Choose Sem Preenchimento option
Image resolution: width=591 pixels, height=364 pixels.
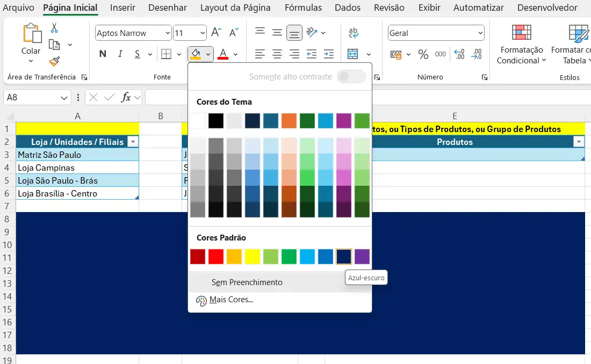tap(247, 282)
